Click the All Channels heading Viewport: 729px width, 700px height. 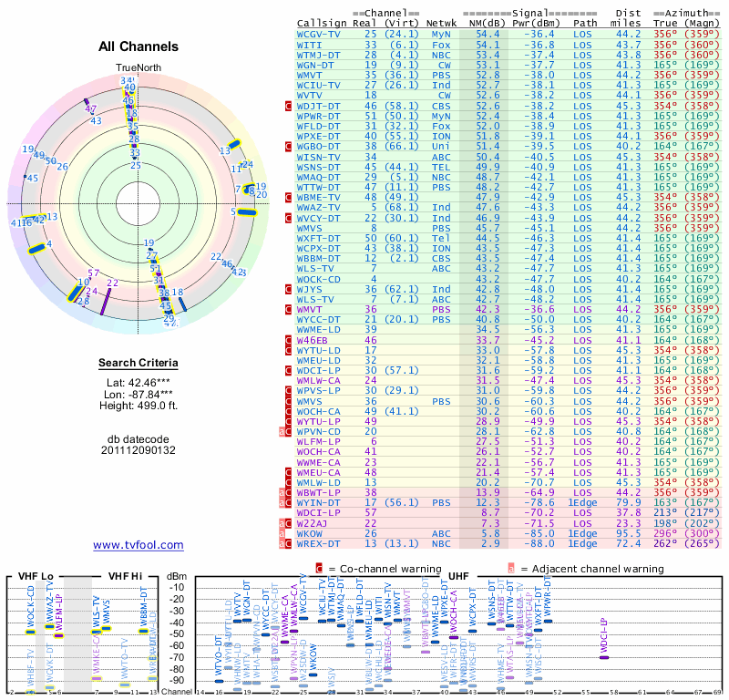(x=139, y=46)
